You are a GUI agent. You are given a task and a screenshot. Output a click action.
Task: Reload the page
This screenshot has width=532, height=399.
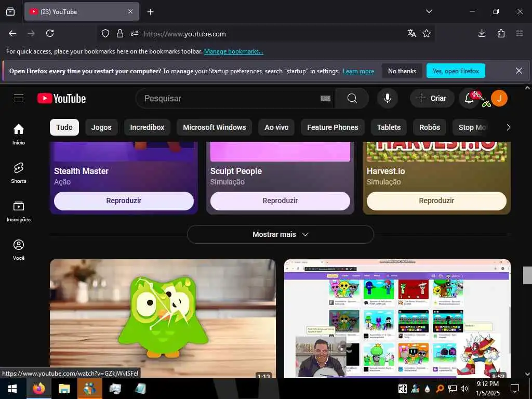pyautogui.click(x=50, y=33)
